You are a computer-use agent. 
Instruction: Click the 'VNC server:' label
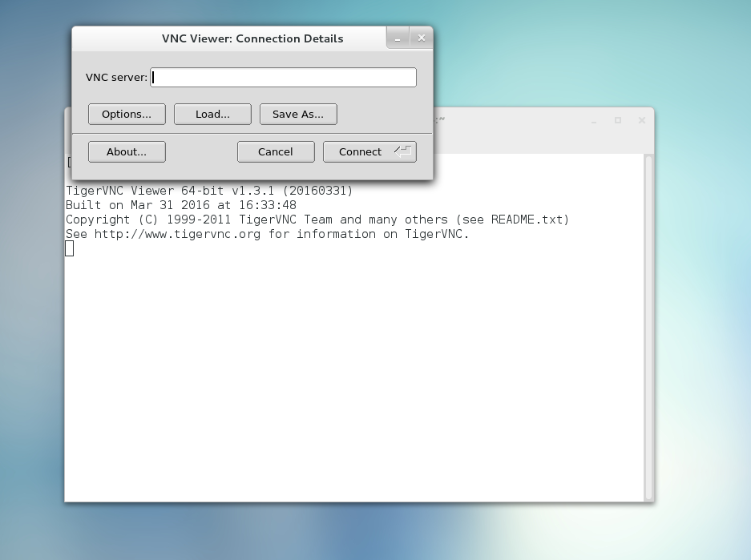tap(116, 78)
